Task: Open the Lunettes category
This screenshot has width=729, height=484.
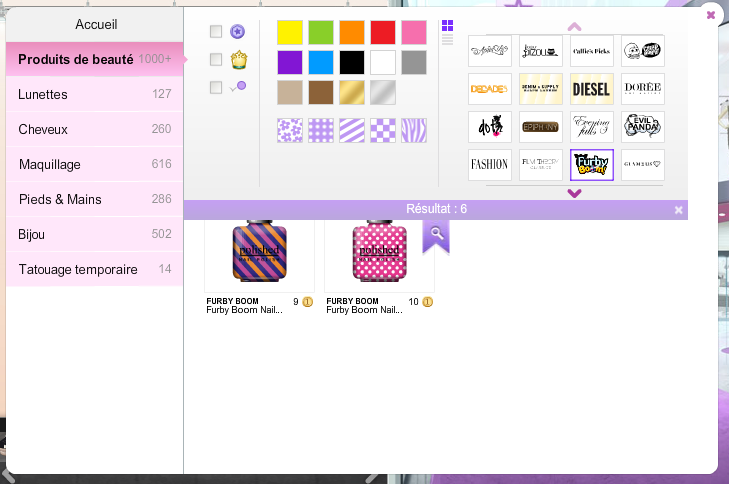Action: point(95,94)
